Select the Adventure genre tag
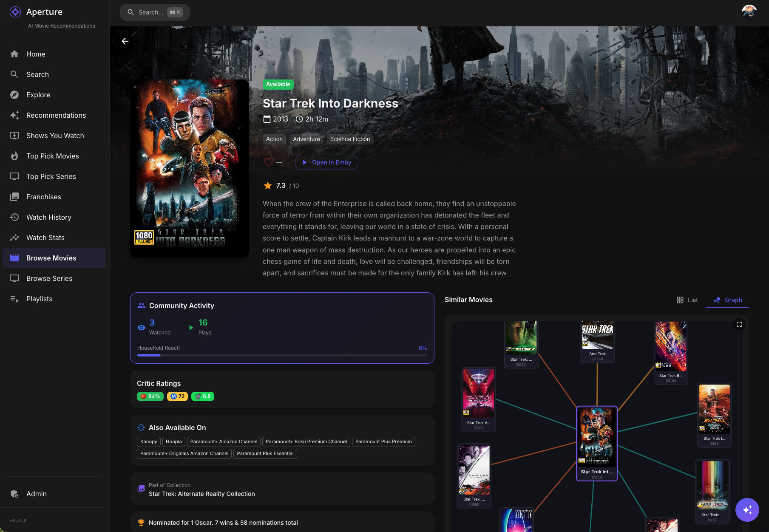Viewport: 769px width, 532px height. pos(306,139)
